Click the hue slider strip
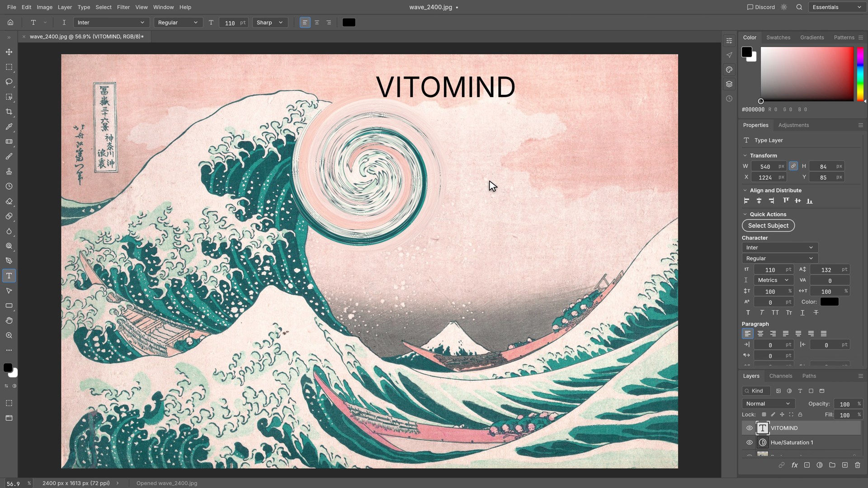 (x=860, y=74)
